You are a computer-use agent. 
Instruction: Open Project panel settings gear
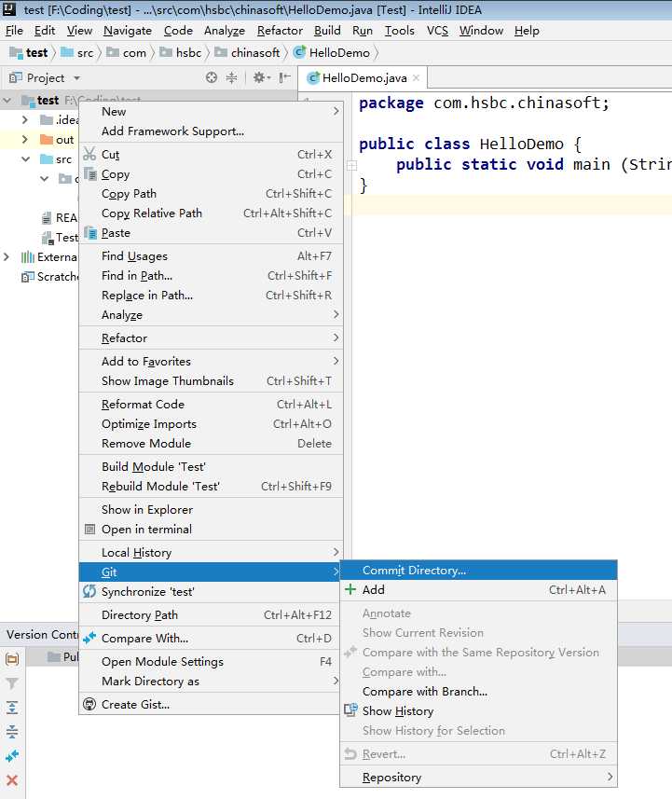pyautogui.click(x=261, y=77)
